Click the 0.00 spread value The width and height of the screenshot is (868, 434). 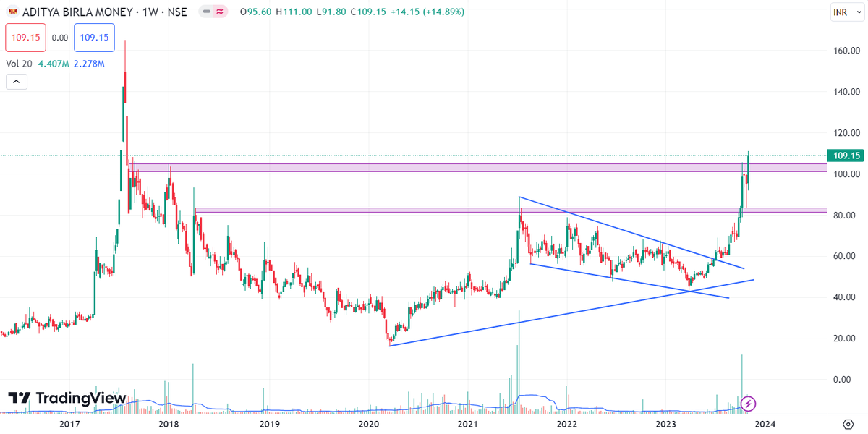pos(60,38)
